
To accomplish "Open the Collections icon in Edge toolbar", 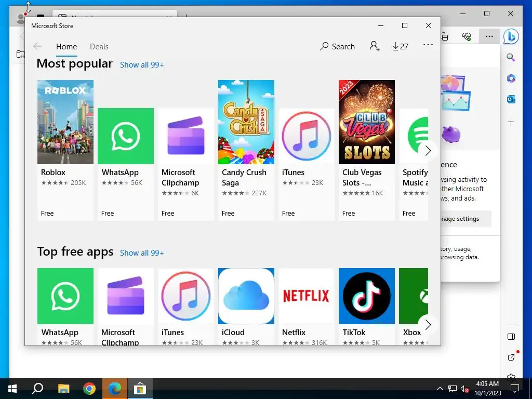I will [445, 36].
